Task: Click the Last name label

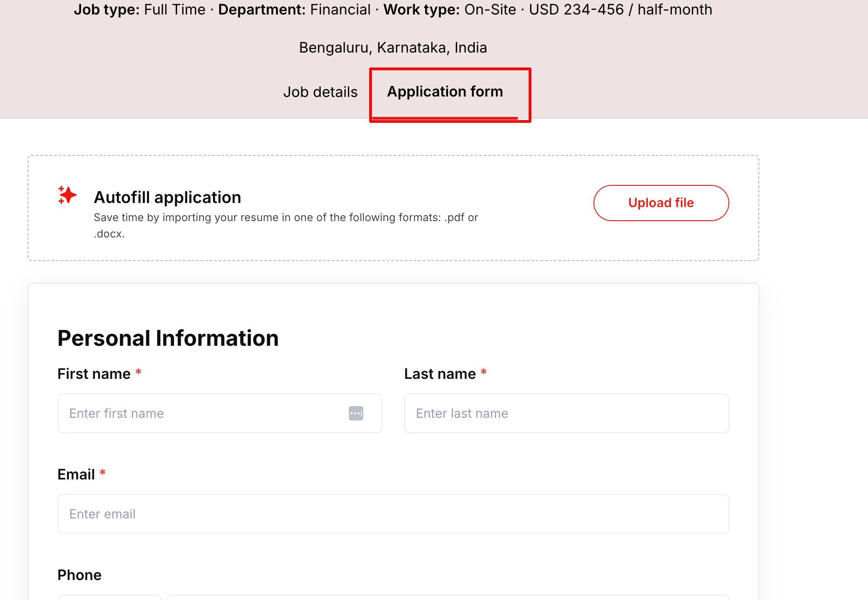Action: [439, 374]
